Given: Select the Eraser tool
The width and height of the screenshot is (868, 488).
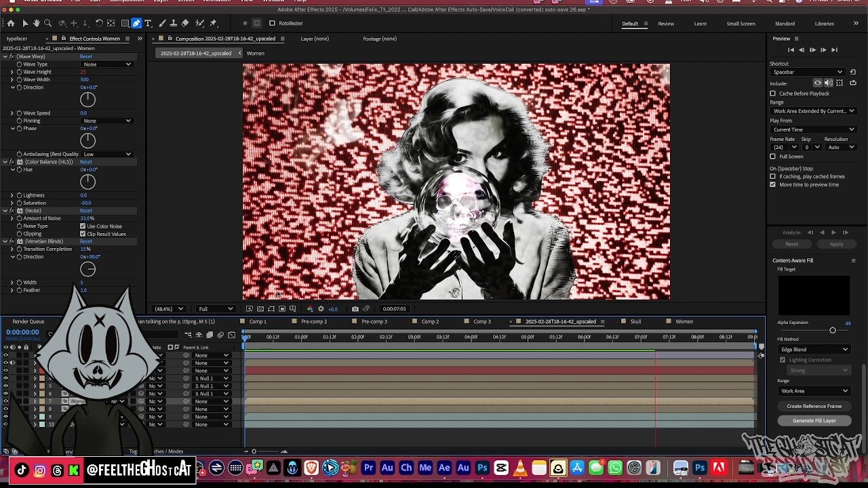Looking at the screenshot, I should coord(185,23).
